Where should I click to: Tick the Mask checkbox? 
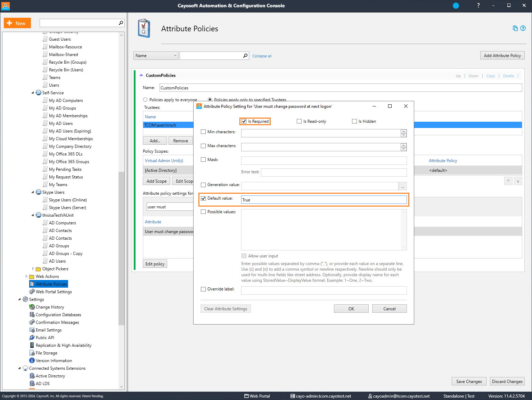coord(203,160)
